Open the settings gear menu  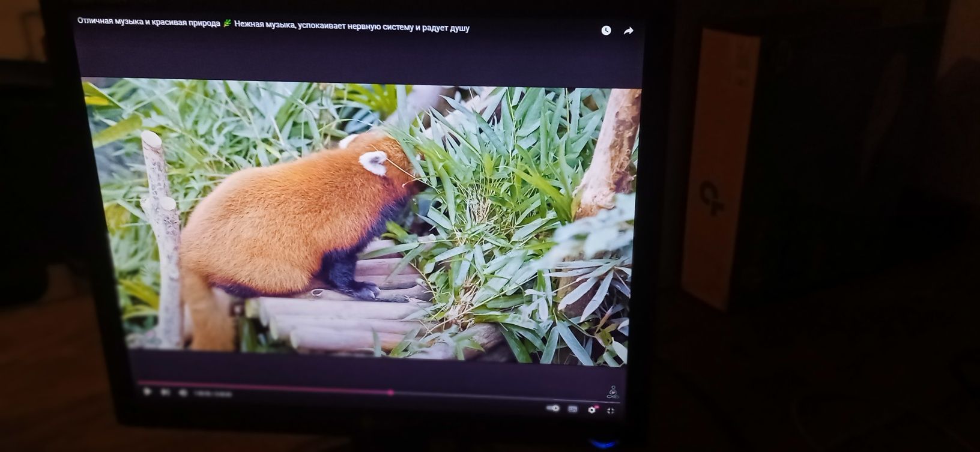592,409
